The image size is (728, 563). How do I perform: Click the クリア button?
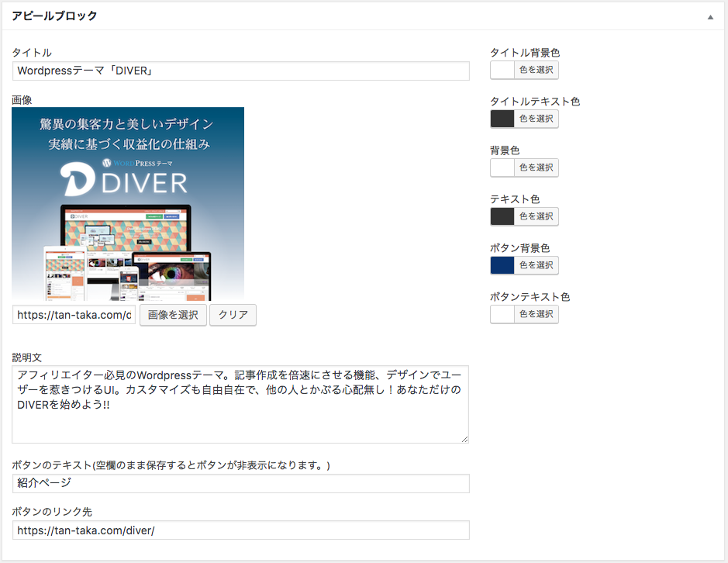(233, 315)
